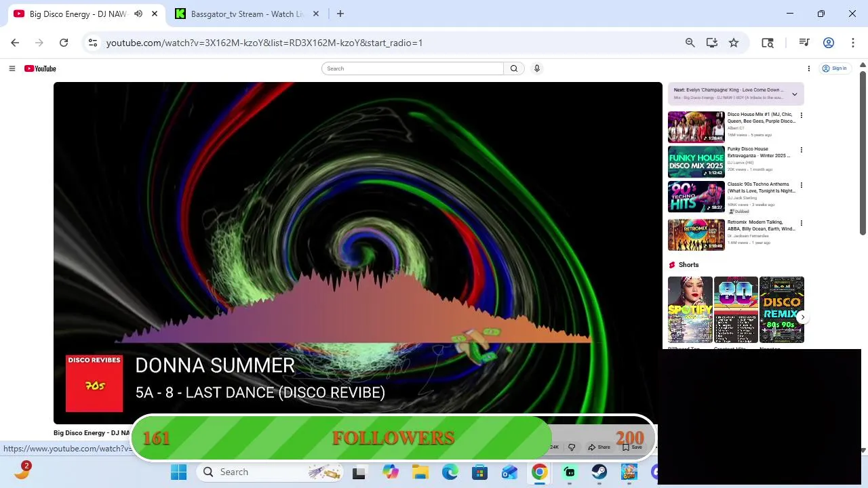Open the Spotify Shorts thumbnail
Screen dimensions: 868x488
tap(690, 310)
